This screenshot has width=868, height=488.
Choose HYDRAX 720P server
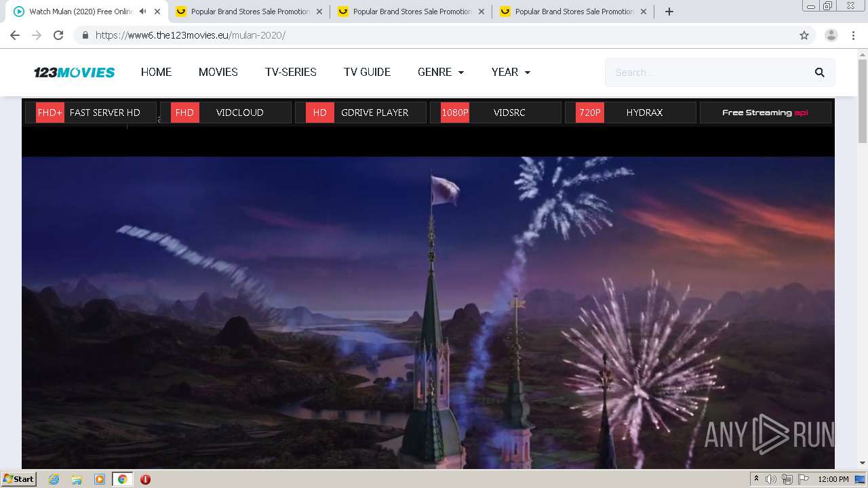click(631, 113)
